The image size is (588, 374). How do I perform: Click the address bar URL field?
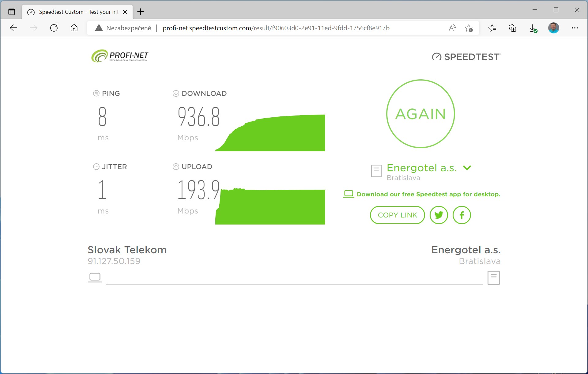tap(276, 28)
